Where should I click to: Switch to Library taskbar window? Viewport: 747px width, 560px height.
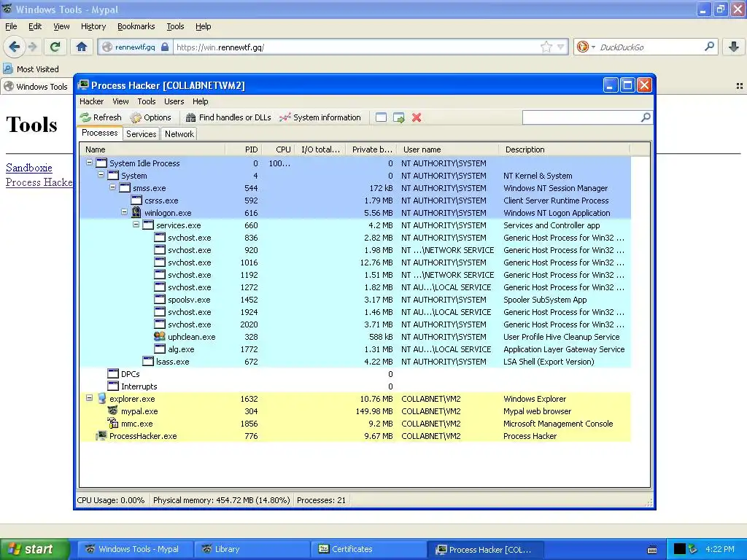point(252,549)
